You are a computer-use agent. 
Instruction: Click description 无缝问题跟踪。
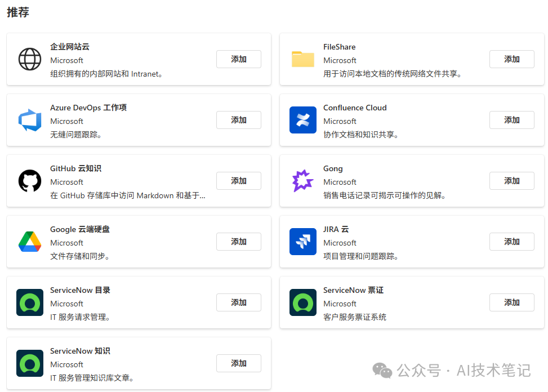coord(76,135)
